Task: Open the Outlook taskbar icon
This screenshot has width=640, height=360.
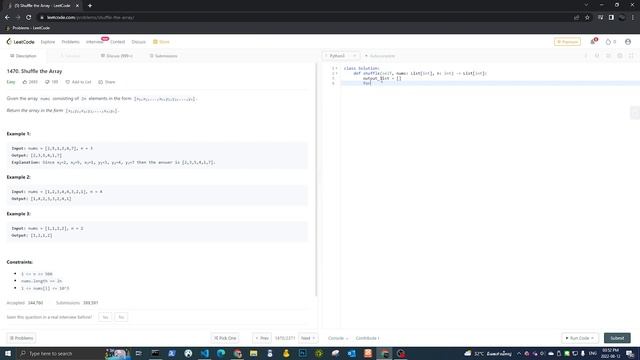Action: tap(351, 353)
